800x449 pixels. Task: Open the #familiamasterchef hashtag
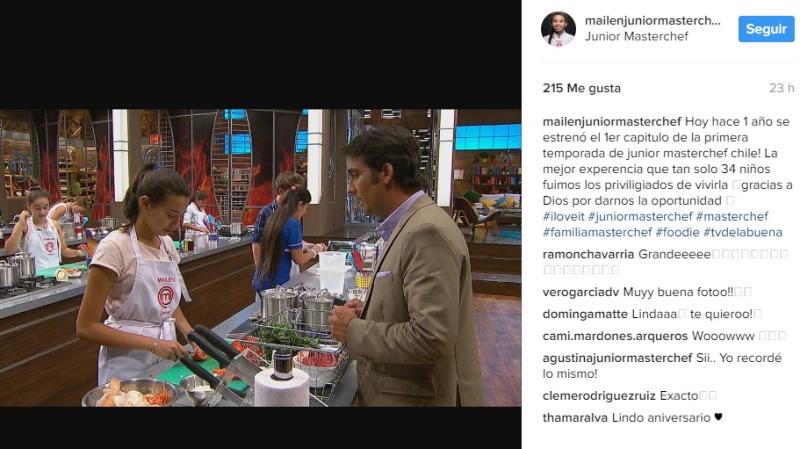pos(597,232)
